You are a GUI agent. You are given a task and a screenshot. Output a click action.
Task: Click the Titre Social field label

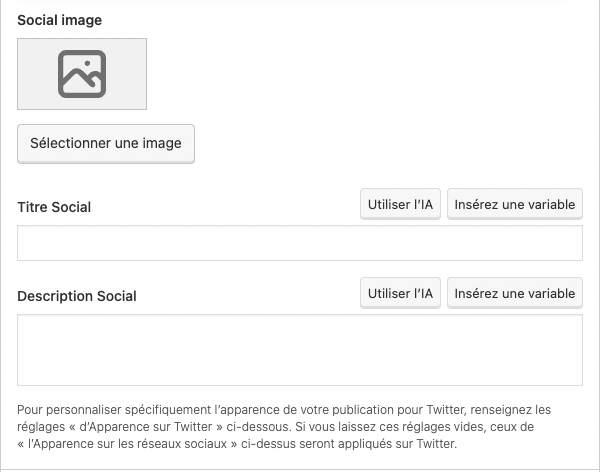tap(54, 207)
